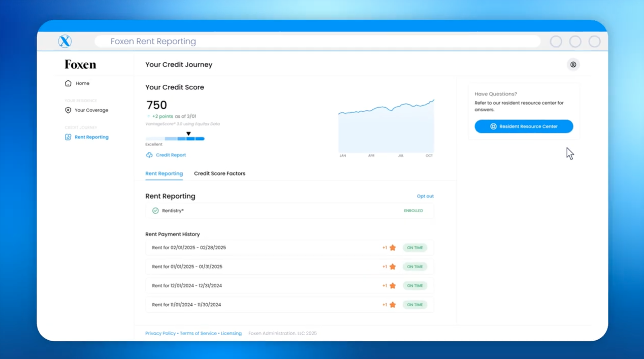Click star icon for 01/01/2025 rent row
Screen dimensions: 644x359
click(x=393, y=267)
